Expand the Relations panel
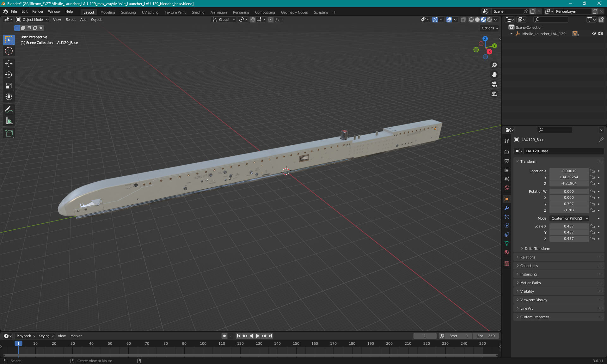This screenshot has width=607, height=364. pos(527,257)
